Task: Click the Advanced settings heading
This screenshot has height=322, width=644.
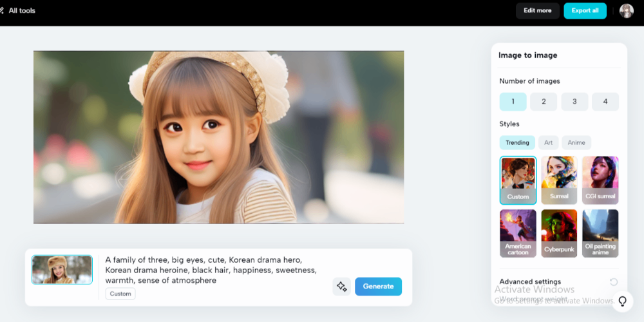Action: tap(530, 282)
